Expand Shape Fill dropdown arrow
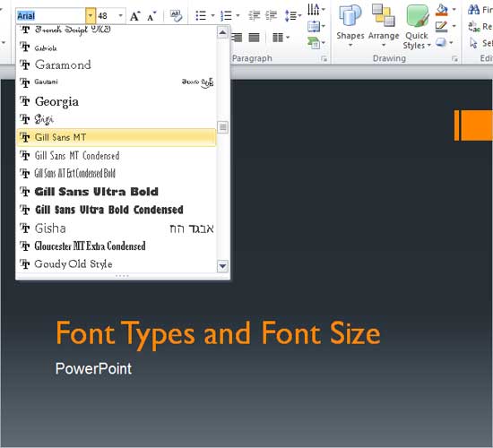Viewport: 493px width, 448px height. tap(454, 10)
